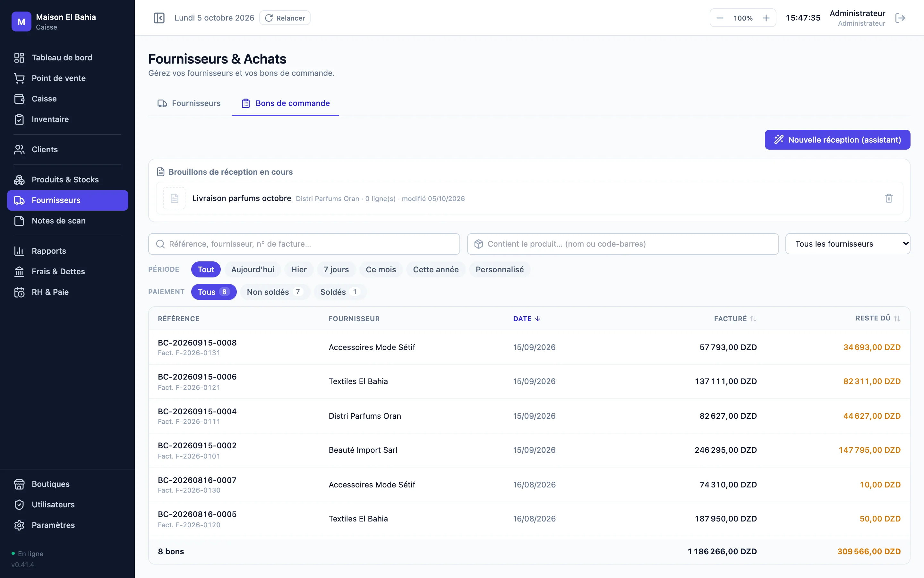Viewport: 924px width, 578px height.
Task: Sort table by Date column
Action: point(526,319)
